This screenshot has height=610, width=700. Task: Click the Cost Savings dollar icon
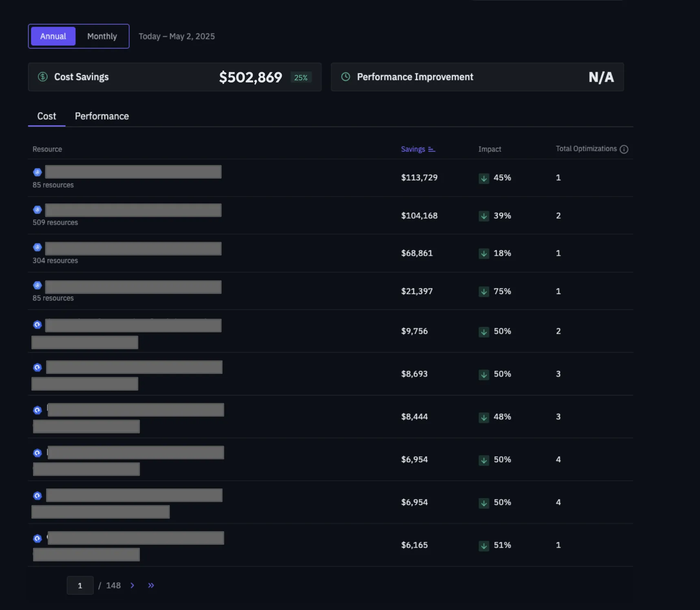tap(43, 77)
